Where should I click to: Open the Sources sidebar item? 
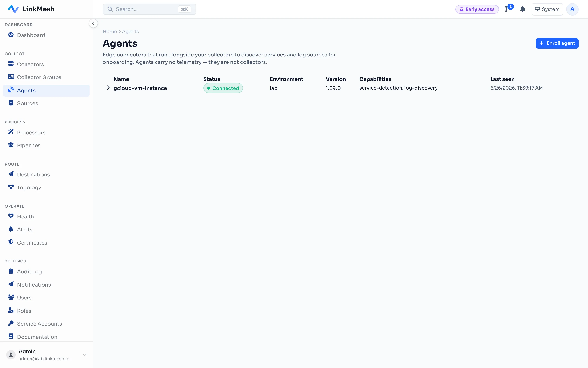pyautogui.click(x=46, y=103)
